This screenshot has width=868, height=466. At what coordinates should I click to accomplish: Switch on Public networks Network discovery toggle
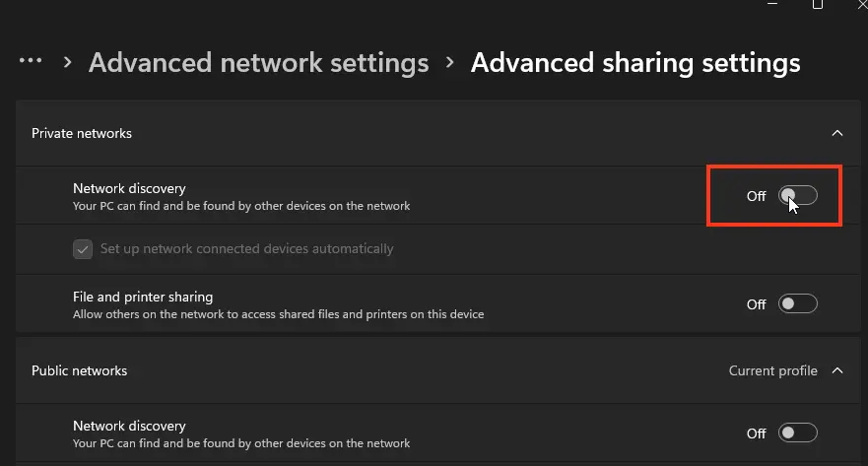pyautogui.click(x=798, y=433)
